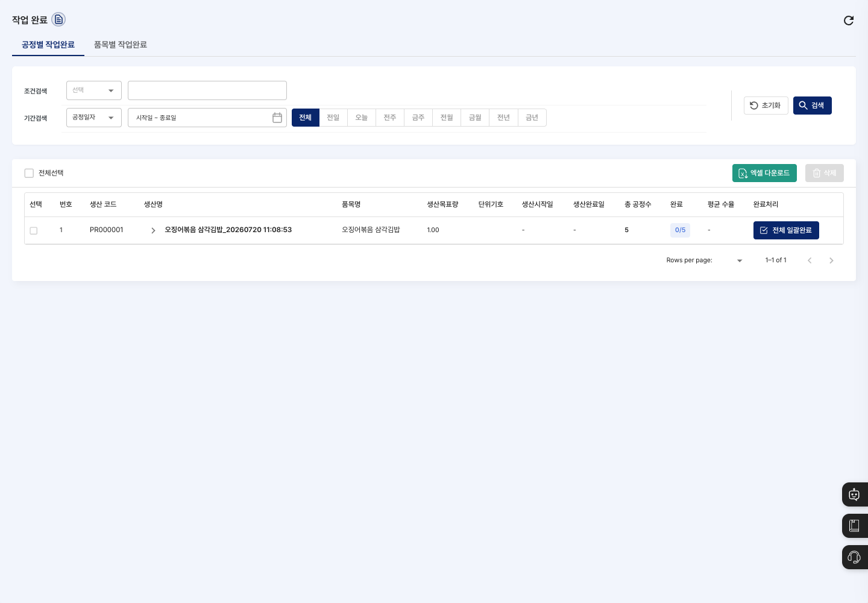Screen dimensions: 868x603
Task: Open the chatbot robot floating icon
Action: click(x=854, y=494)
